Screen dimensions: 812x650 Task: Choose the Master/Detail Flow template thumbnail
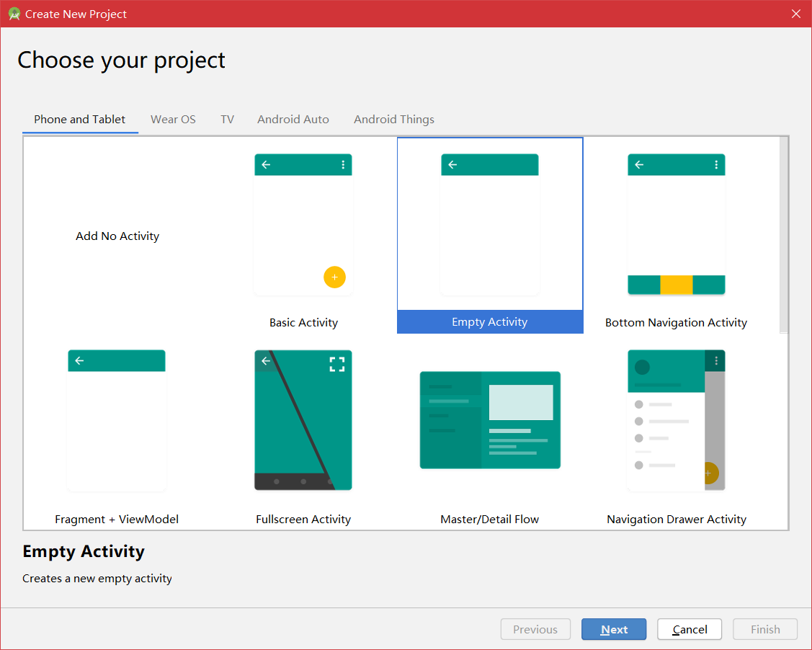[x=490, y=420]
